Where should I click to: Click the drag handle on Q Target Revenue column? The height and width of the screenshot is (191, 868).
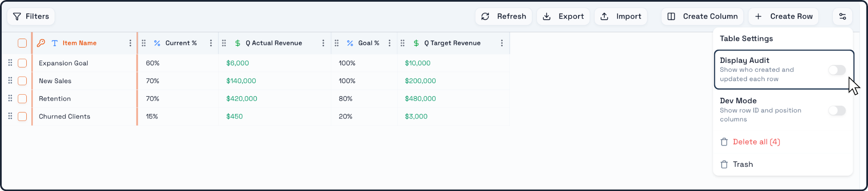(403, 43)
